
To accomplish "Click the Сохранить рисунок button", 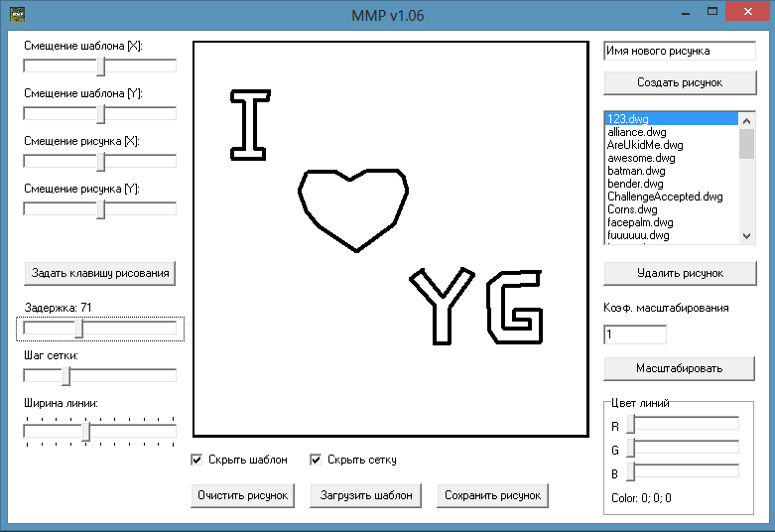I will pyautogui.click(x=493, y=495).
